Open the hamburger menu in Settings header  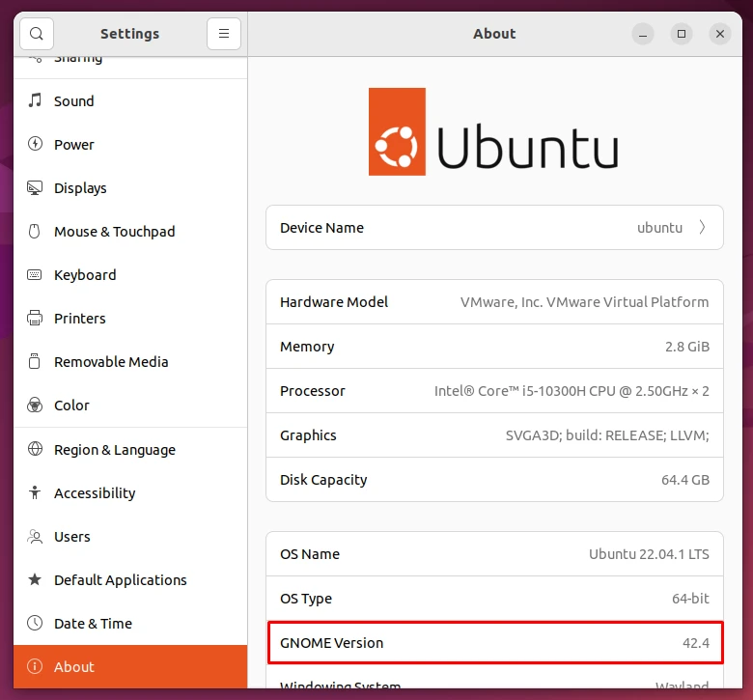[224, 34]
